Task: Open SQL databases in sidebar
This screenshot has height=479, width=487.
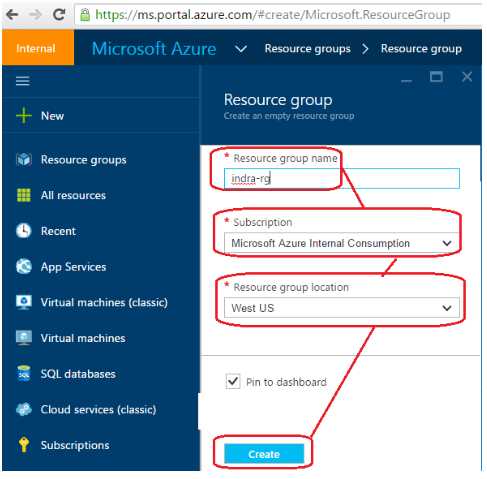Action: pos(78,374)
